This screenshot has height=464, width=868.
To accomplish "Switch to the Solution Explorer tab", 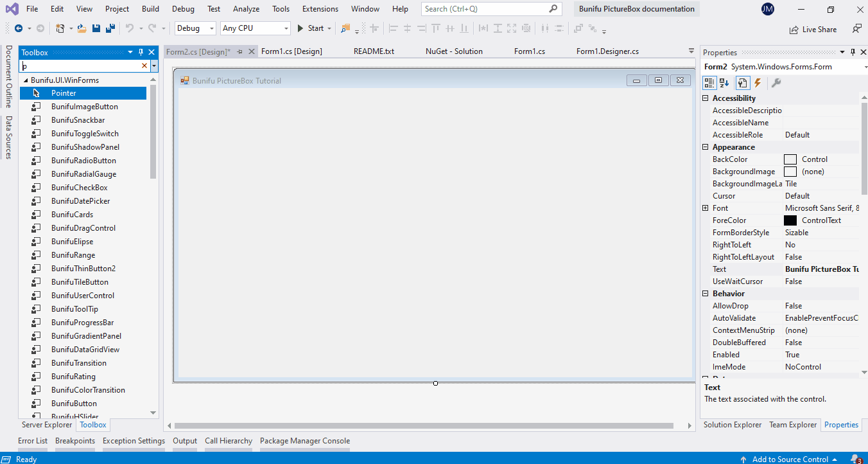I will (x=733, y=425).
